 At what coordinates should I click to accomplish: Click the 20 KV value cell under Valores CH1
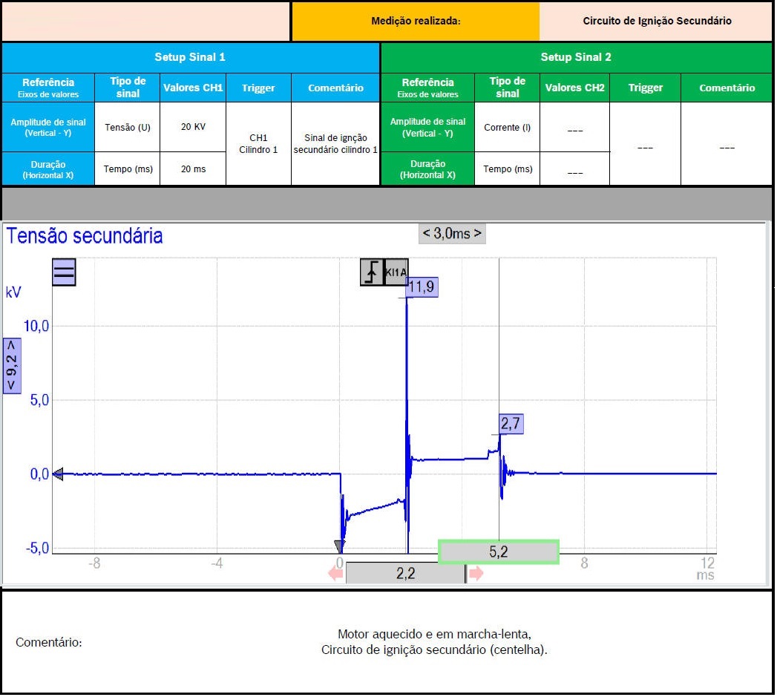click(x=192, y=127)
